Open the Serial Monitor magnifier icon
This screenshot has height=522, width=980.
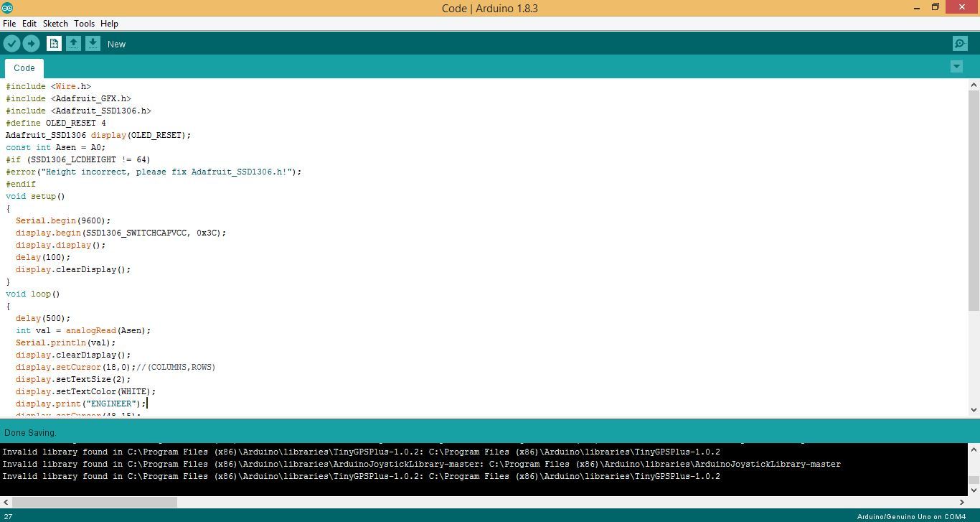[960, 43]
